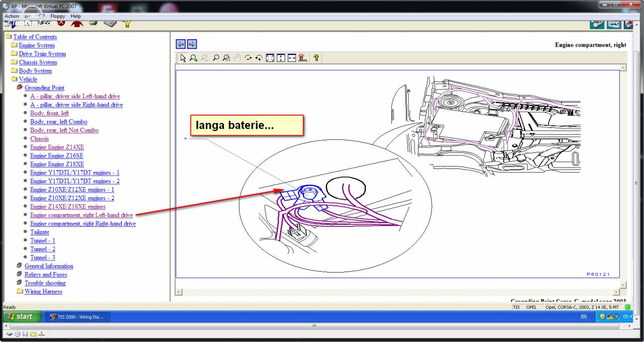Go back with the blue left arrow
Screen dimensions: 644x342
tap(181, 44)
